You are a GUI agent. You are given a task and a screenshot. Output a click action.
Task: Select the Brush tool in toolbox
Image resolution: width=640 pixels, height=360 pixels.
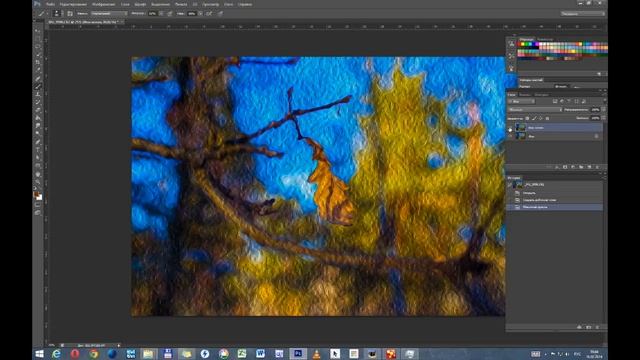click(x=38, y=86)
